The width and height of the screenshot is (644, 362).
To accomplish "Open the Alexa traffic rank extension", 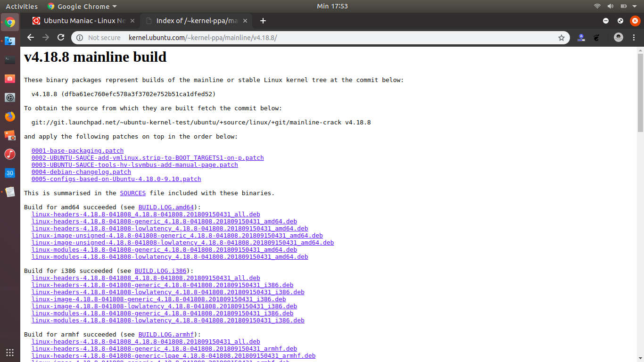I will click(x=581, y=38).
